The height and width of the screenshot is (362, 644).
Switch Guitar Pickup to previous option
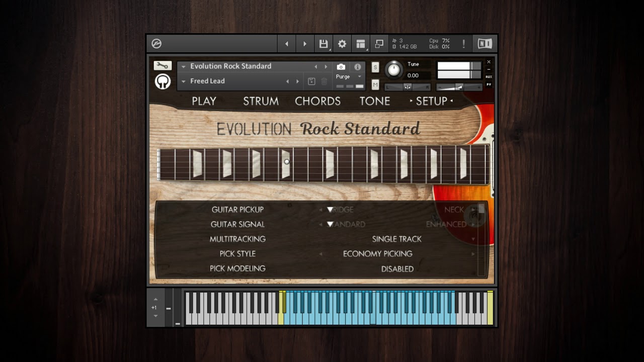321,210
